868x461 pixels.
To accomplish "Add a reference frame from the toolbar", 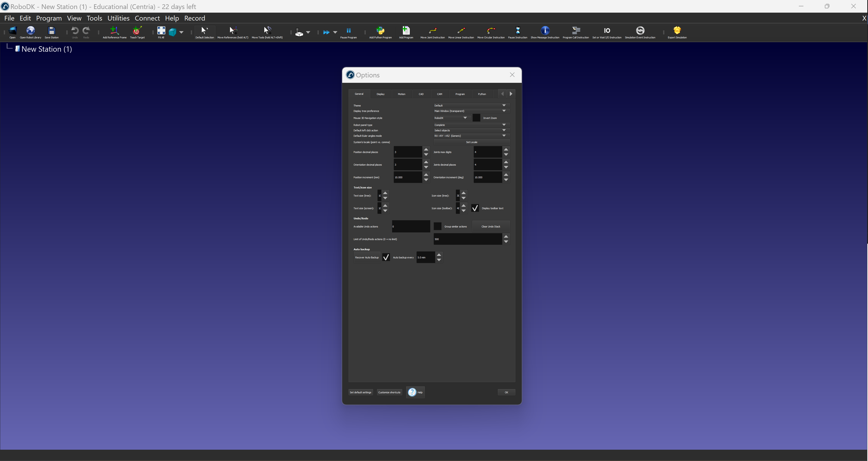I will 114,31.
